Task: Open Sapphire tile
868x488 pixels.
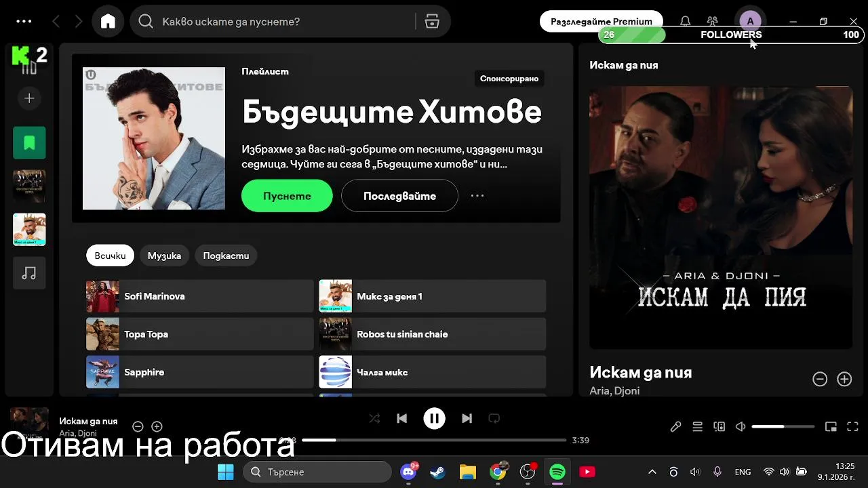Action: click(x=199, y=372)
